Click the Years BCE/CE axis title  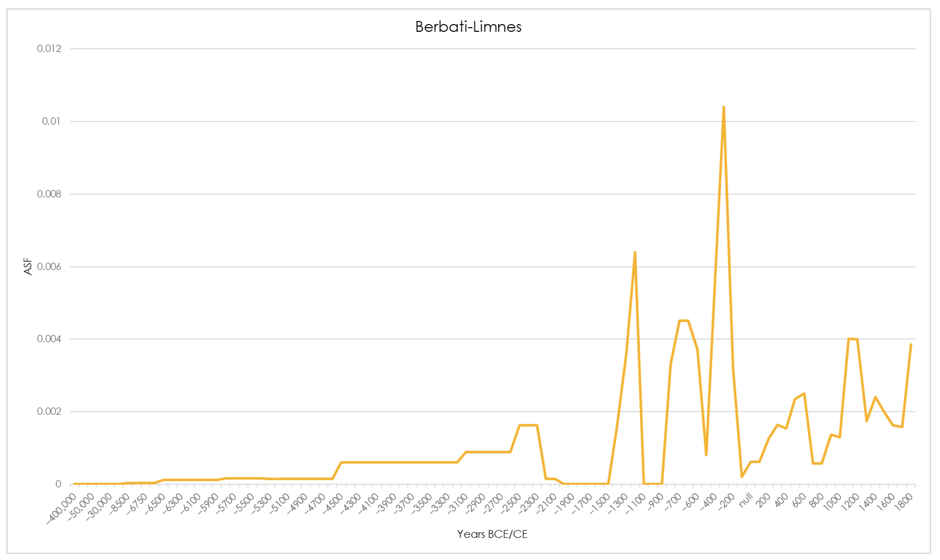pyautogui.click(x=492, y=534)
